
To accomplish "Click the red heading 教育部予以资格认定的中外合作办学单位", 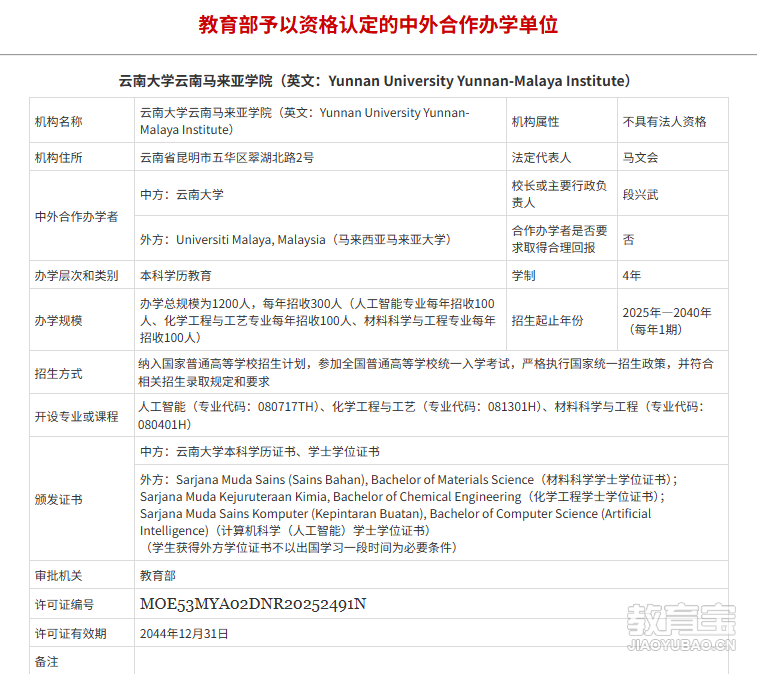I will [378, 25].
